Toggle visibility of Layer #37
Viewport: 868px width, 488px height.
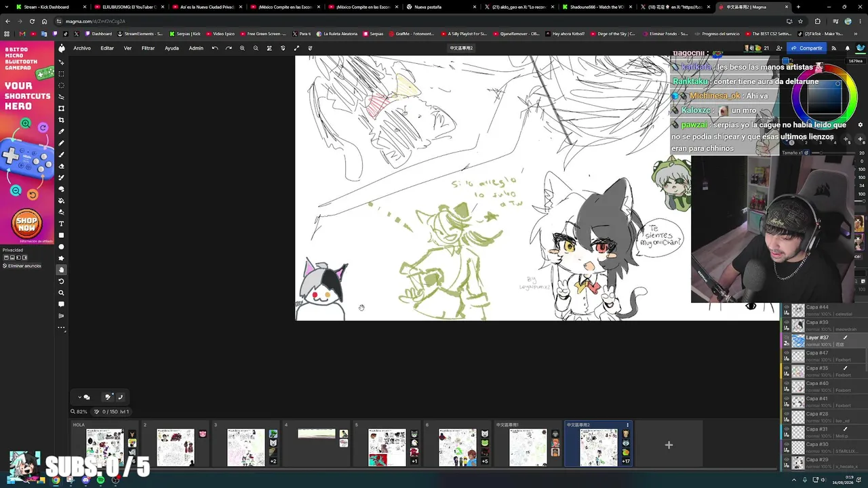click(x=787, y=338)
